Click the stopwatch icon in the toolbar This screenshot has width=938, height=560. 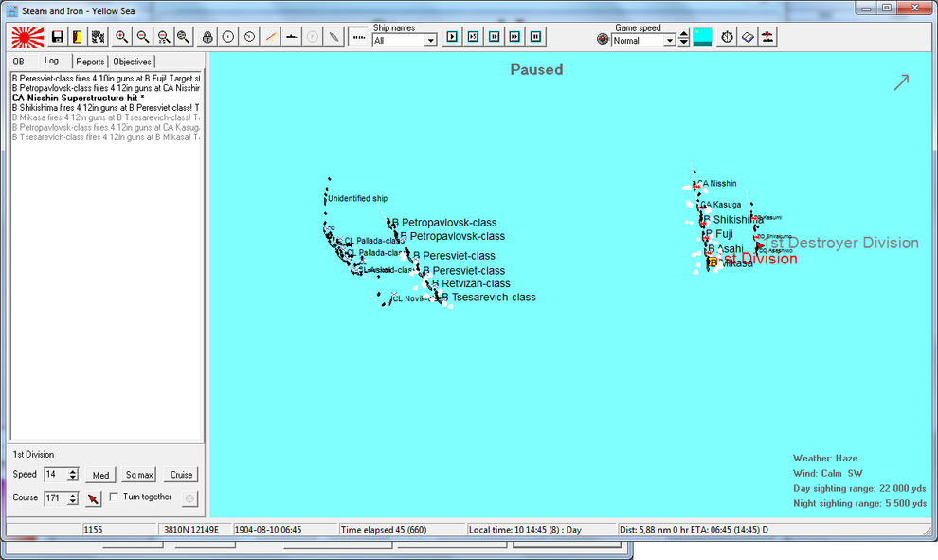pos(727,37)
